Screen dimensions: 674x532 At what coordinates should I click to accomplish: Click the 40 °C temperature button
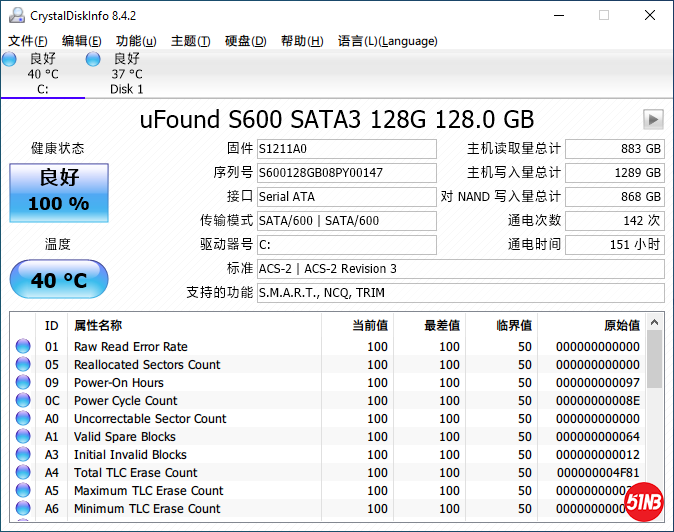(58, 279)
